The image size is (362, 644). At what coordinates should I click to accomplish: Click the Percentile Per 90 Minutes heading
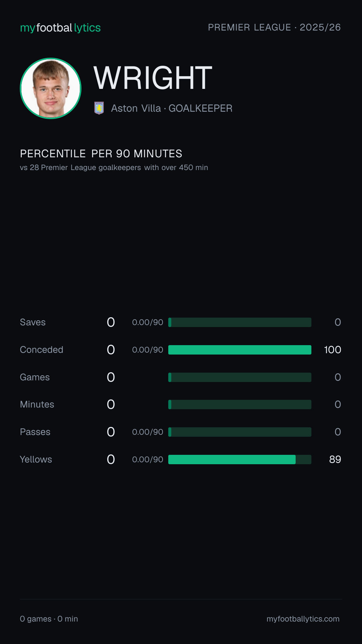(x=101, y=154)
